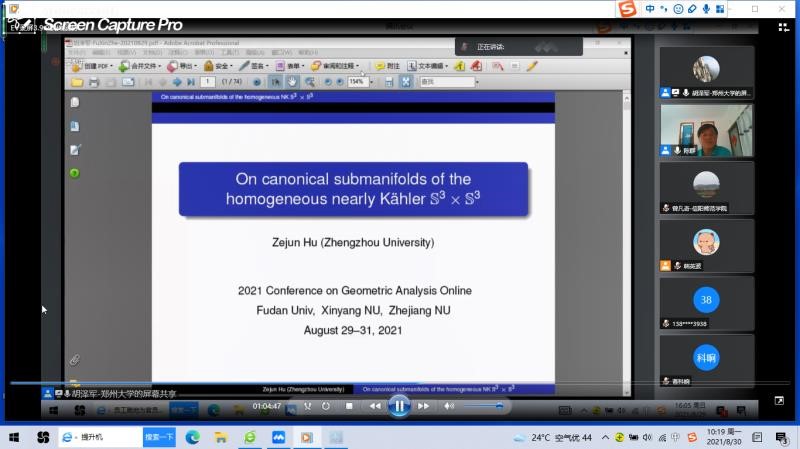
Task: Pause the video with the center play button
Action: pos(398,406)
